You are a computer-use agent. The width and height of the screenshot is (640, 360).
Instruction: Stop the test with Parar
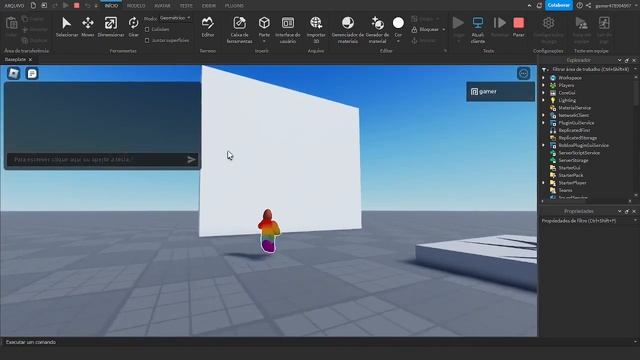point(518,27)
